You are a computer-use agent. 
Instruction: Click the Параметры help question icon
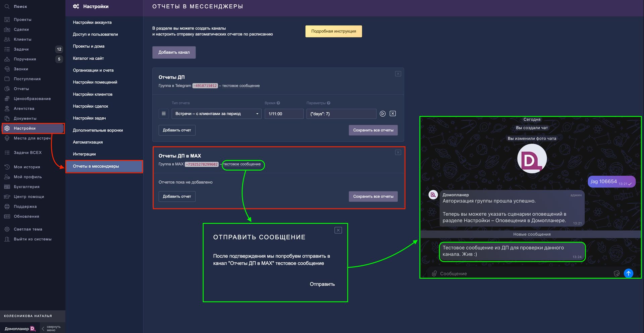(x=329, y=103)
